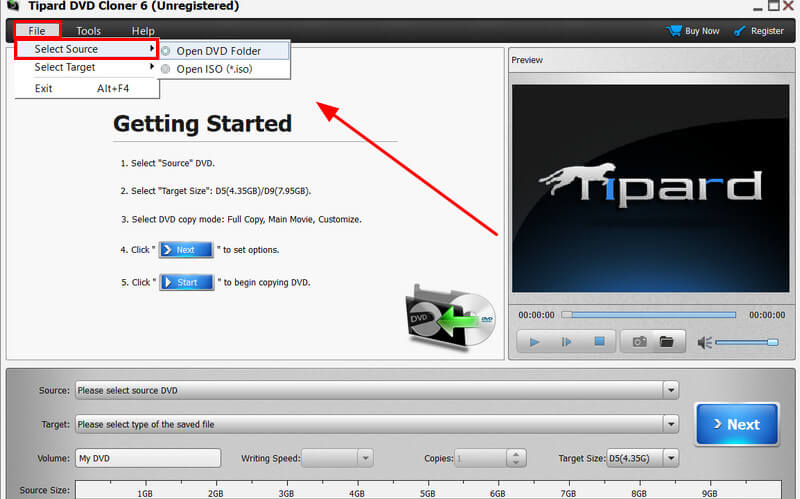Image resolution: width=800 pixels, height=499 pixels.
Task: Play the preview video
Action: pos(534,342)
